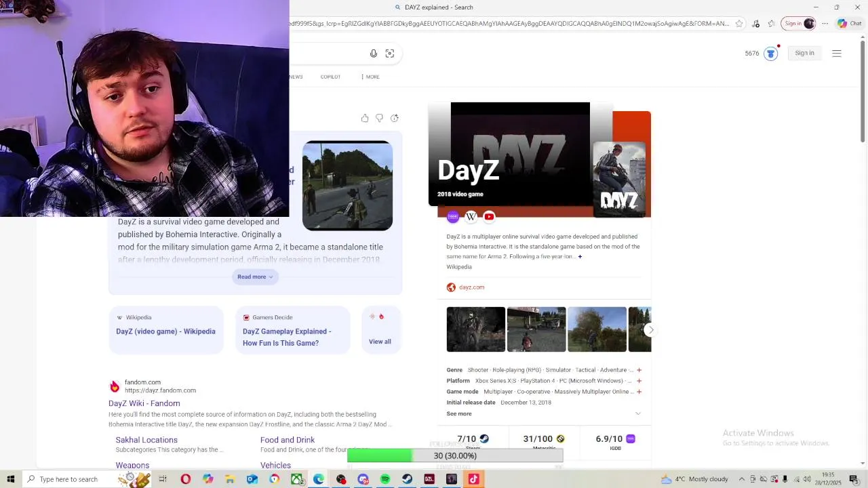The width and height of the screenshot is (868, 488).
Task: Show next DayZ images arrow
Action: point(650,330)
